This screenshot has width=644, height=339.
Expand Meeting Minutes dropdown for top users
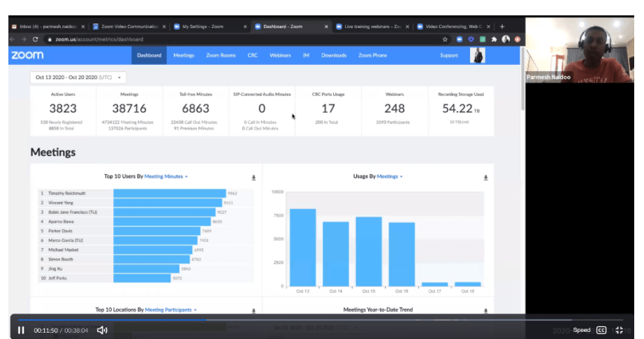[166, 177]
